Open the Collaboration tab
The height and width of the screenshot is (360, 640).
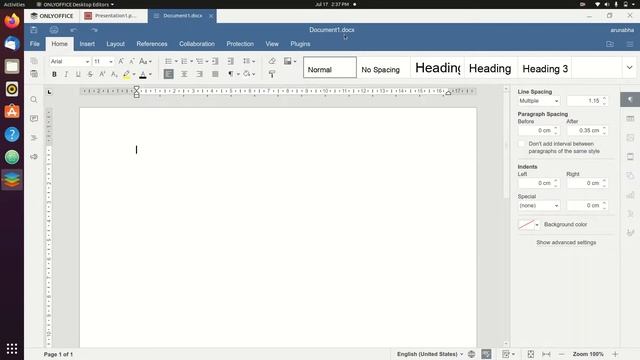click(x=197, y=44)
